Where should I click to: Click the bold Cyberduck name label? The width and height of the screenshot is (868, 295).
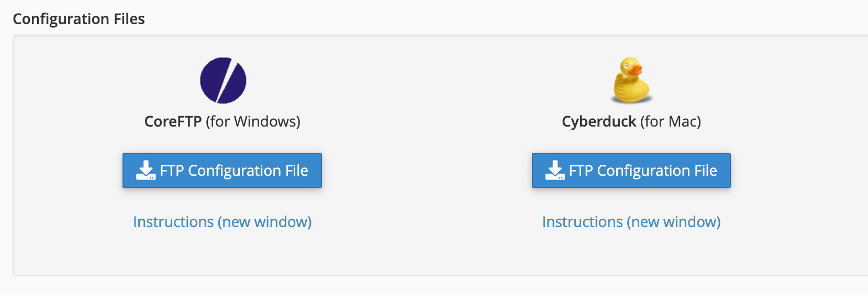pyautogui.click(x=599, y=121)
